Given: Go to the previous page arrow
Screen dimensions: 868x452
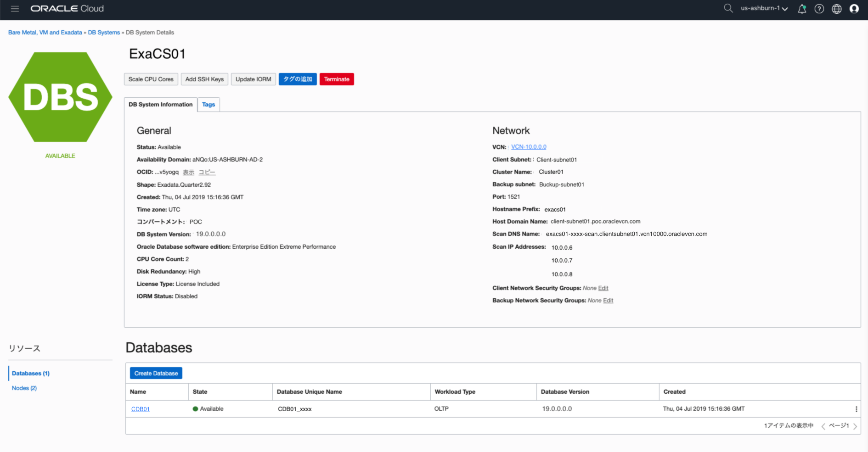Looking at the screenshot, I should point(823,426).
